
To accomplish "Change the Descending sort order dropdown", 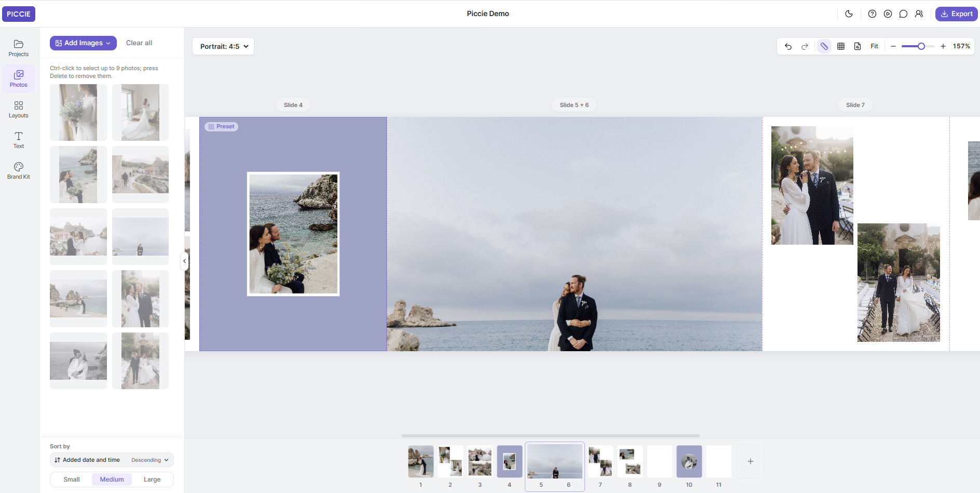I will 150,460.
